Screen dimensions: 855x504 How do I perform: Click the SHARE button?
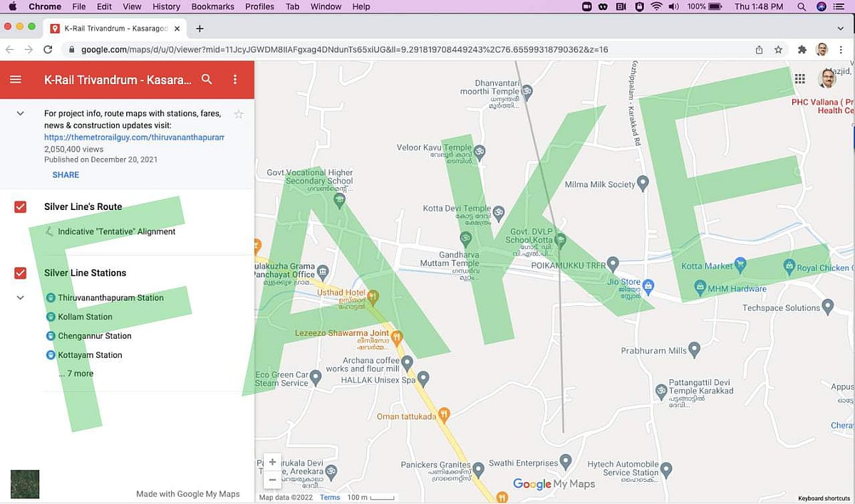coord(66,174)
